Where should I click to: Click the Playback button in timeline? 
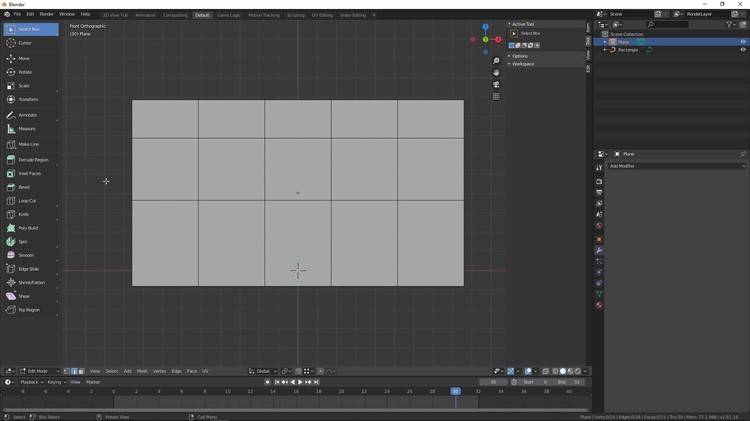pos(30,382)
